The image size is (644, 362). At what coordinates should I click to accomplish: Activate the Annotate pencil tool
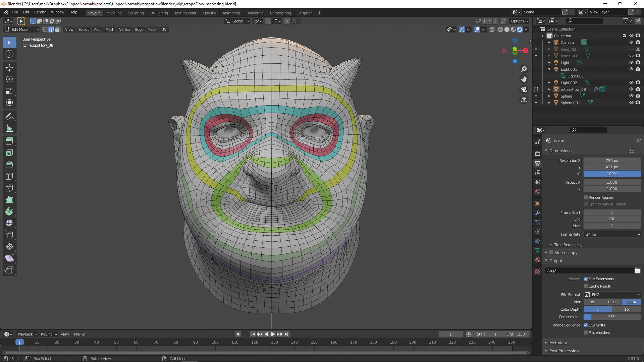[x=9, y=117]
